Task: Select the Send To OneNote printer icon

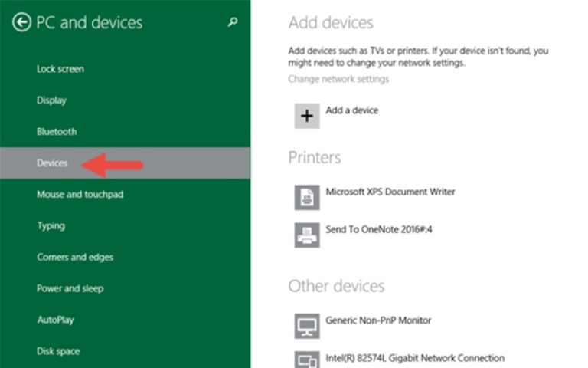Action: coord(307,235)
